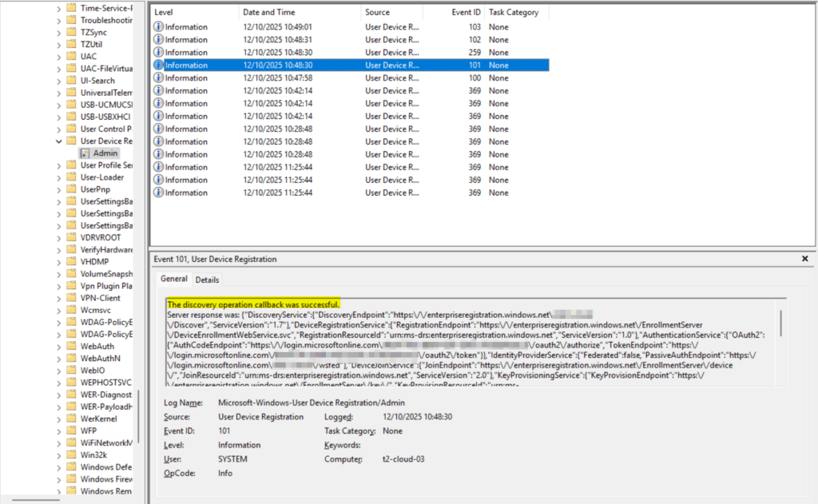Click the event description text scrollbar
The image size is (818, 504).
tap(780, 323)
